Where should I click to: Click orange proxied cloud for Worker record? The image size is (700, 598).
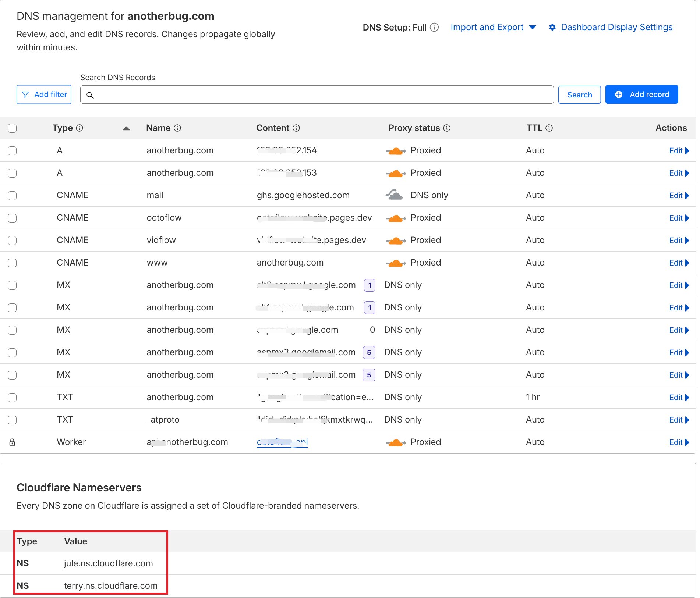[x=396, y=442]
